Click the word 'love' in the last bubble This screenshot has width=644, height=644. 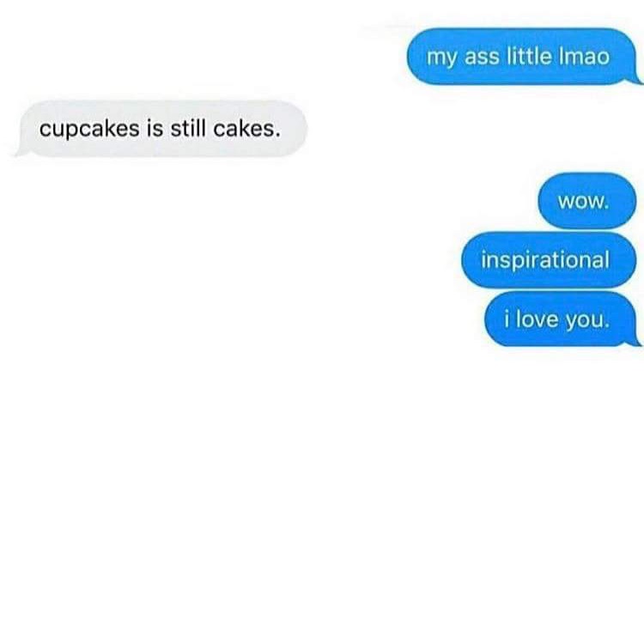pos(537,319)
